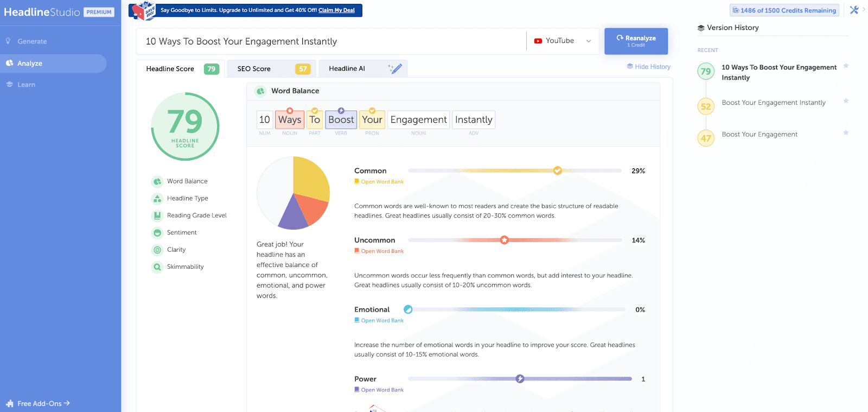Open the Skimmability magnifier icon

pyautogui.click(x=157, y=267)
